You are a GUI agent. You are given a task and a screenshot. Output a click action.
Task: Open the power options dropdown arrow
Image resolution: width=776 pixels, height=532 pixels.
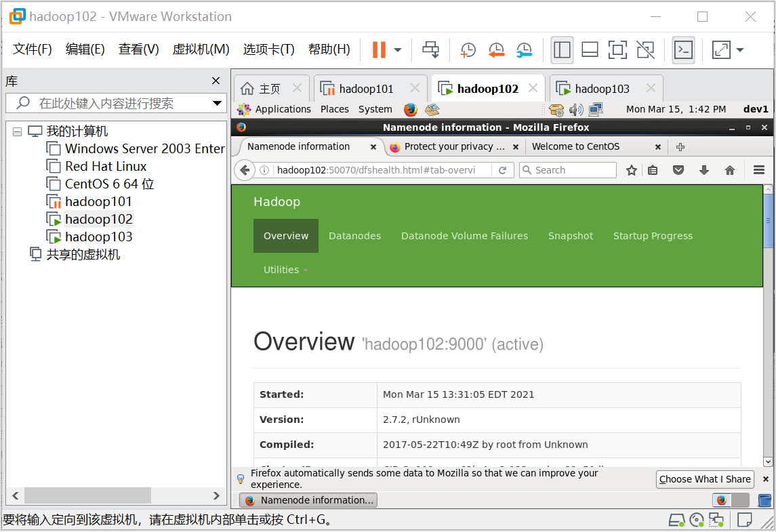pyautogui.click(x=397, y=50)
